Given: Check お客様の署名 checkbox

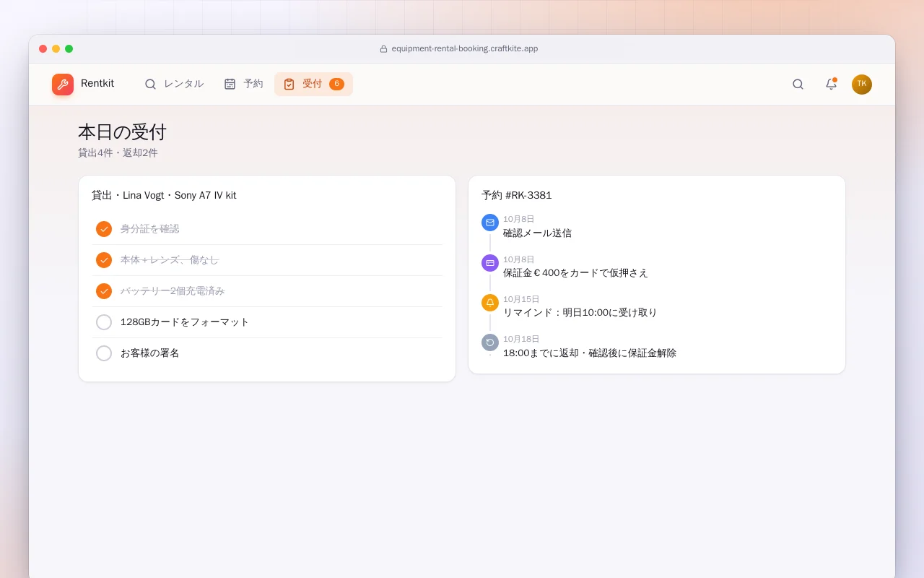Looking at the screenshot, I should [104, 353].
